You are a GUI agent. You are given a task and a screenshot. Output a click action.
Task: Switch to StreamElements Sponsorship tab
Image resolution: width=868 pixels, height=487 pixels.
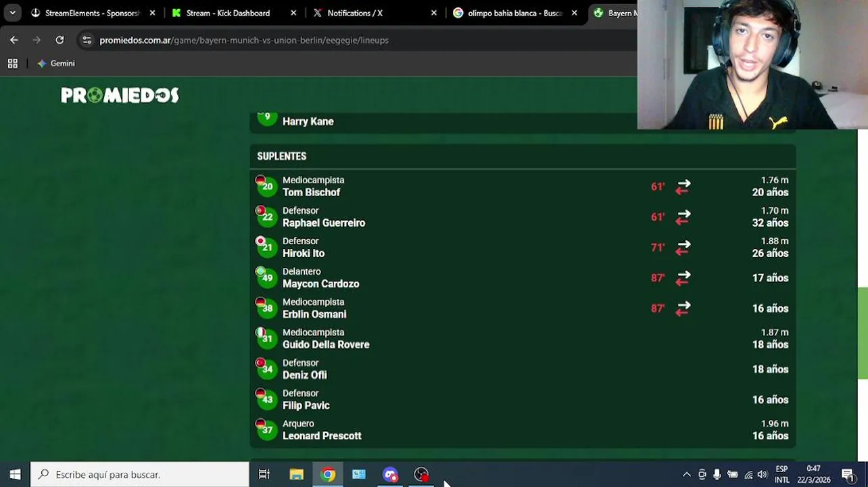coord(92,13)
